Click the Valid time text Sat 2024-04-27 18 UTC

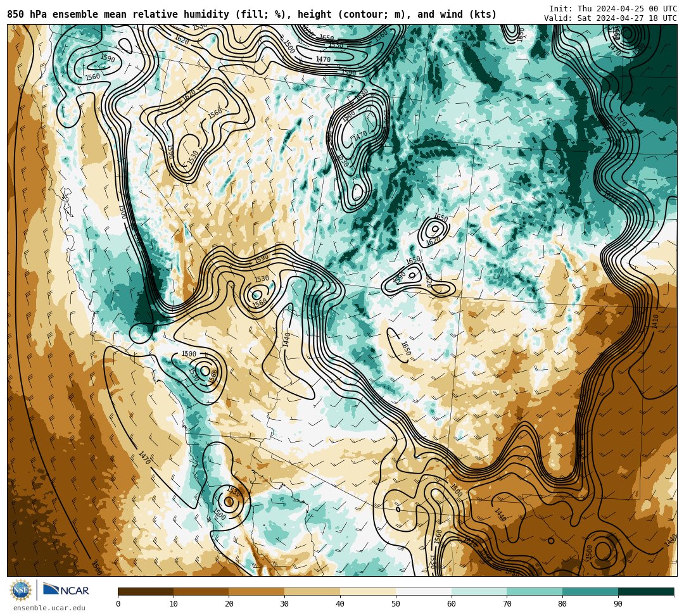point(611,18)
